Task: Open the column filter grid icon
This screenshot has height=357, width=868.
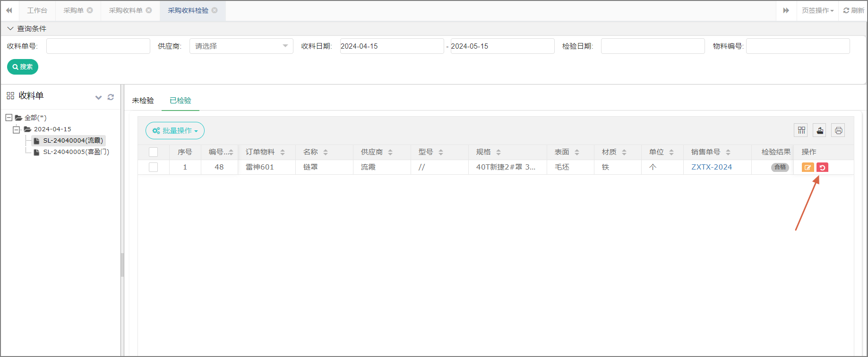Action: click(801, 130)
